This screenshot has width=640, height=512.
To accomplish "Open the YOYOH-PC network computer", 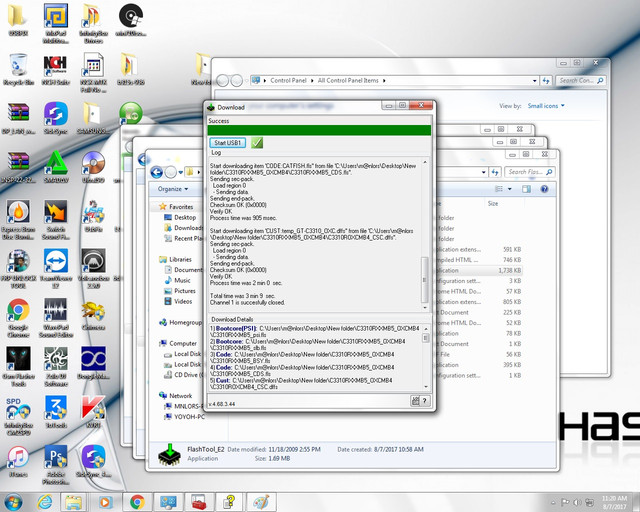I will 184,417.
